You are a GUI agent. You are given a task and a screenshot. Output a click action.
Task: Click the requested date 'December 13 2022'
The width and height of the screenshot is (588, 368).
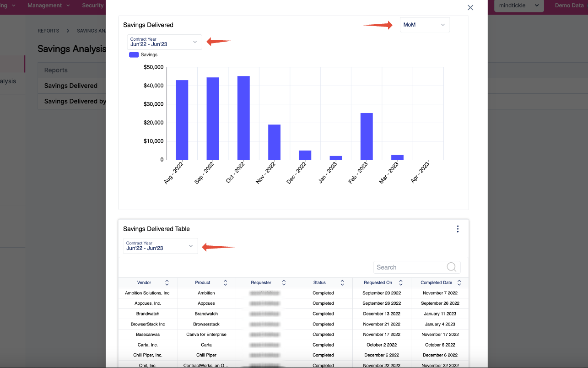[382, 314]
